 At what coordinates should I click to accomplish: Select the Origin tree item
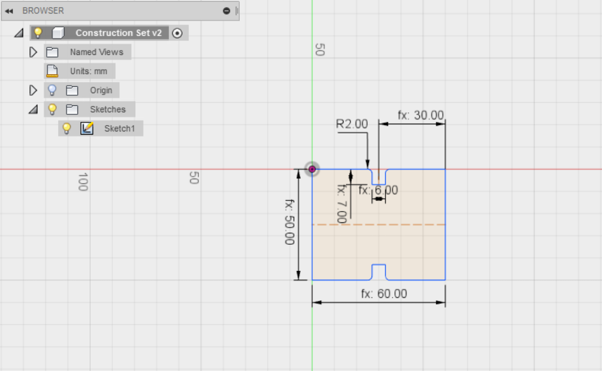[x=101, y=90]
